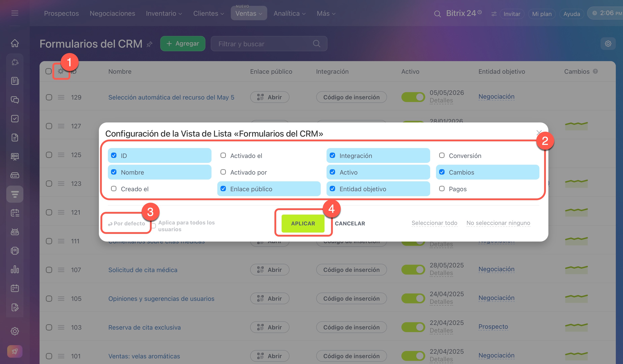Click No seleccionar ninguno link
This screenshot has height=364, width=623.
click(x=498, y=223)
